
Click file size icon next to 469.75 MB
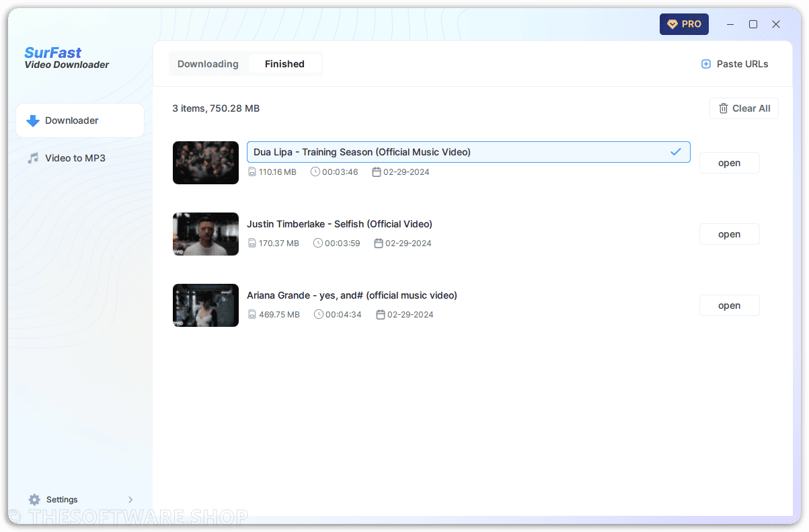click(252, 315)
